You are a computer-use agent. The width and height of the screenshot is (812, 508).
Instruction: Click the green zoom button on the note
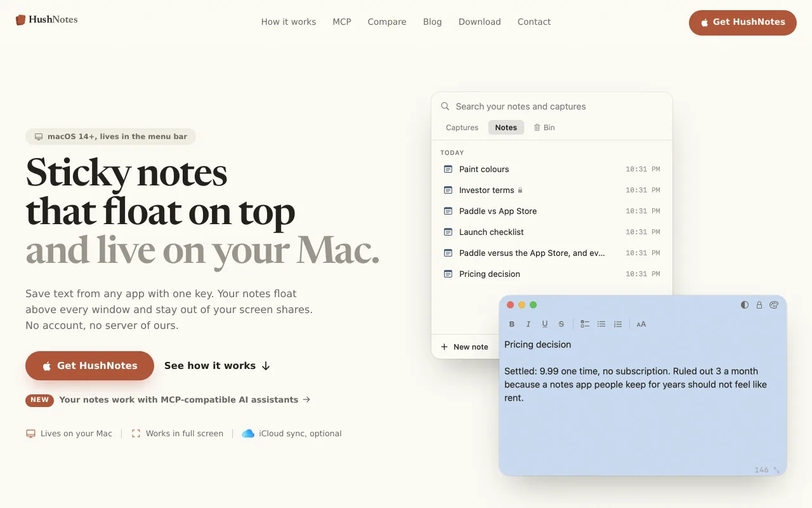point(533,305)
